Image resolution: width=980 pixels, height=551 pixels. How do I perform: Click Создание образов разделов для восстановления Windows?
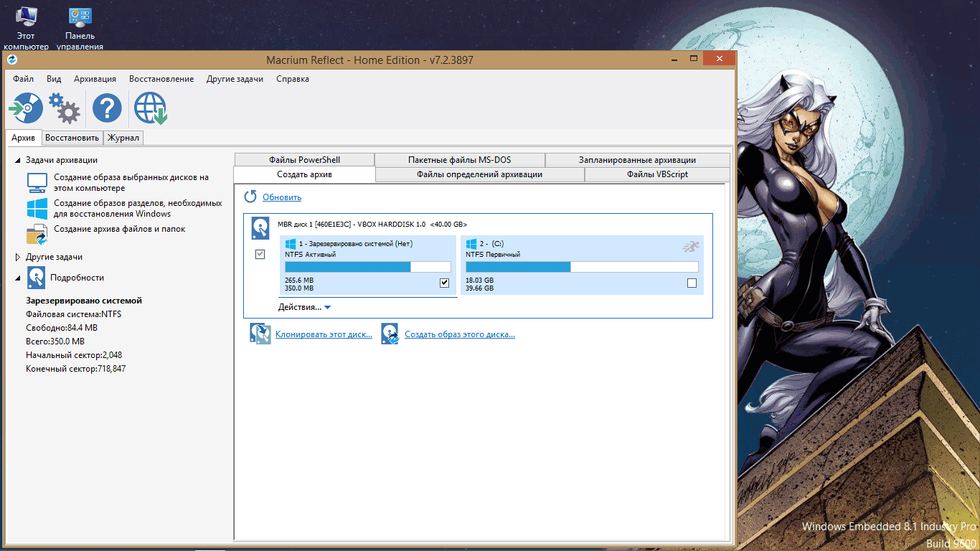[x=138, y=208]
